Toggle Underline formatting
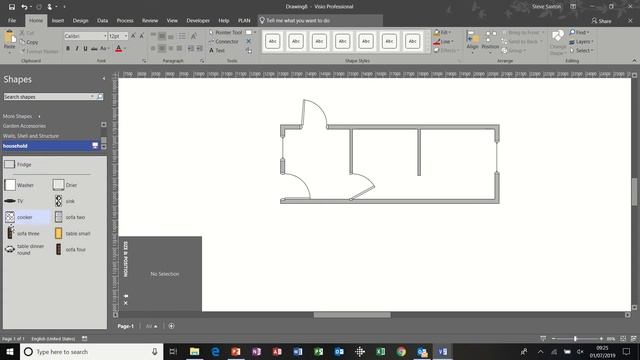Image resolution: width=640 pixels, height=360 pixels. pos(85,49)
